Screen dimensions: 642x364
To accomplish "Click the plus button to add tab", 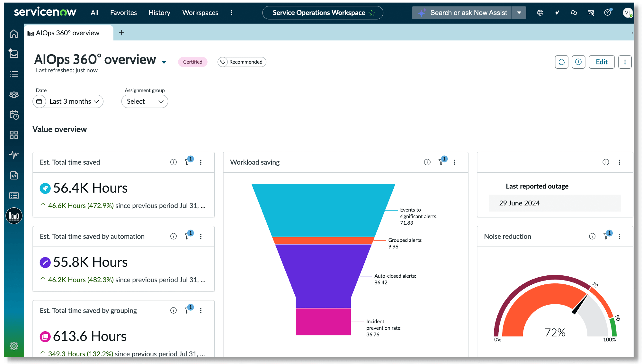I will click(121, 33).
